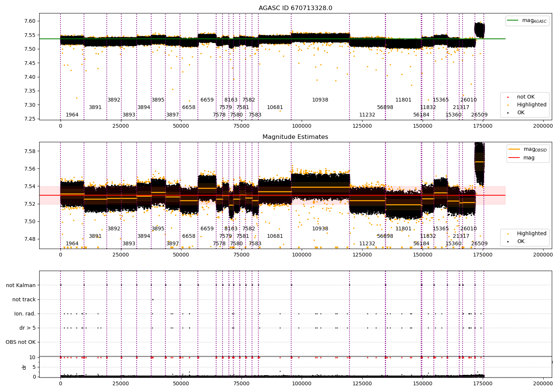Screen dimensions: 560x392
Task: Click x-axis tick 100000 under the top plot
Action: pos(302,126)
